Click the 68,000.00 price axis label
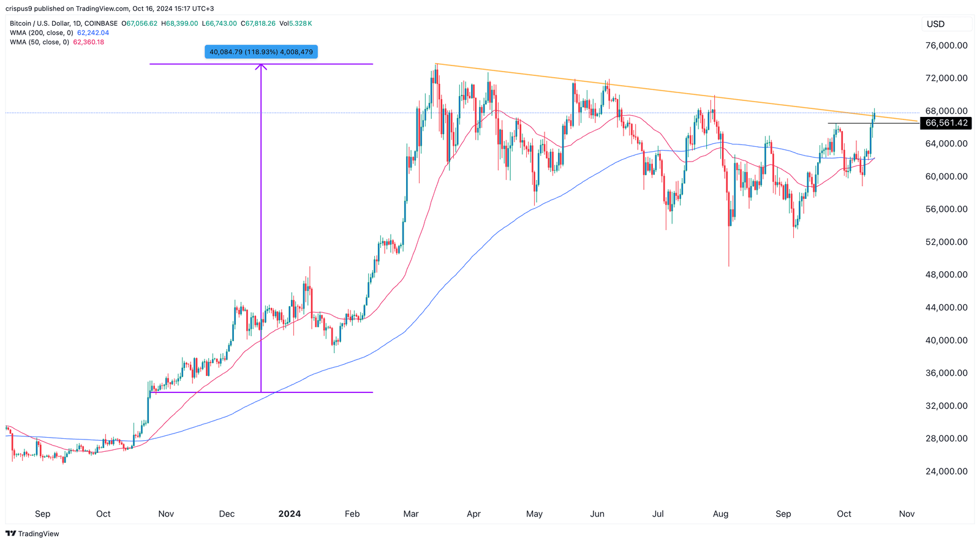 [x=946, y=111]
